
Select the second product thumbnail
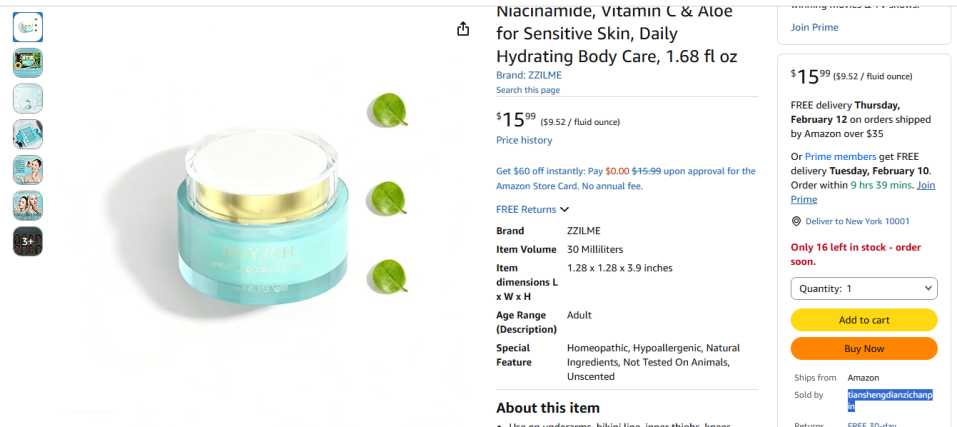[x=28, y=63]
